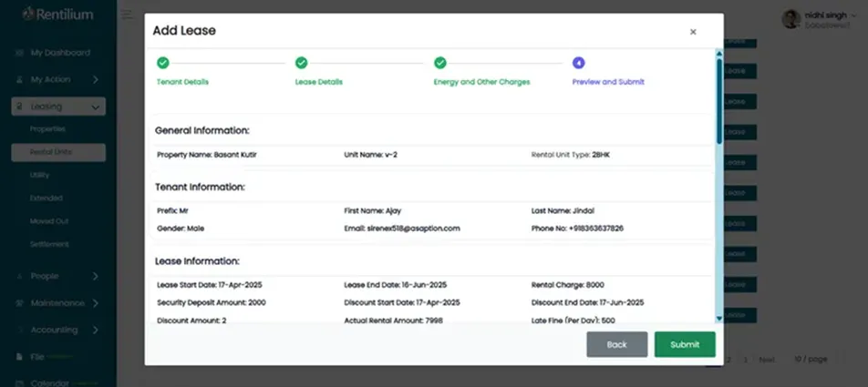Open nidhi singh user dropdown arrow
868x387 pixels.
(853, 16)
